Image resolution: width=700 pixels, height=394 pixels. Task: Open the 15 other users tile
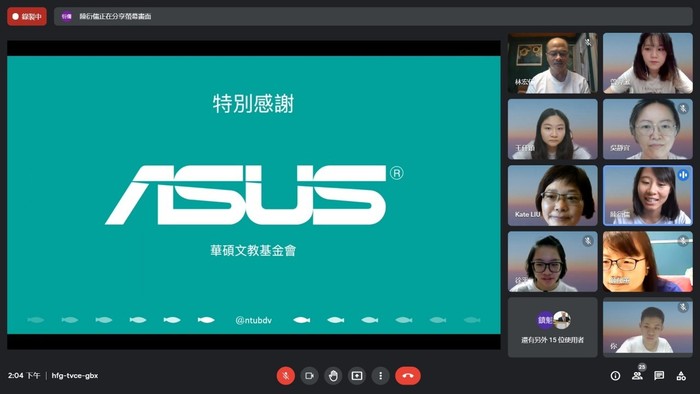[x=553, y=327]
